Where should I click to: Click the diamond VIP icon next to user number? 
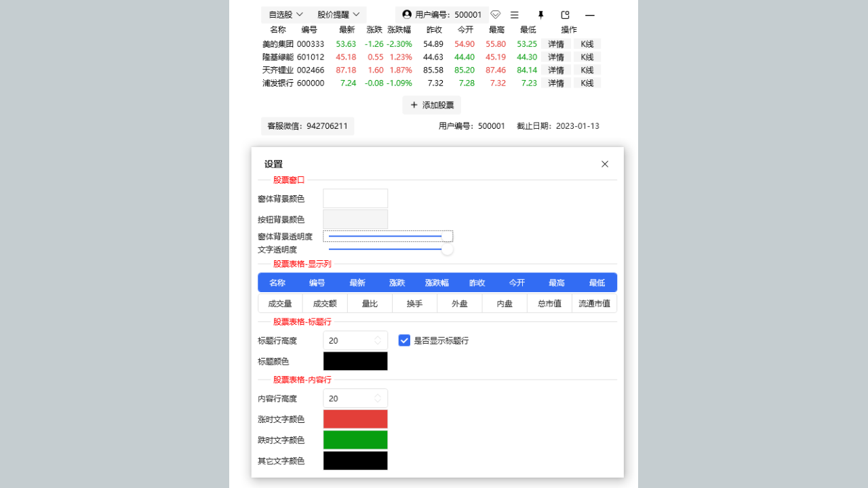[495, 14]
